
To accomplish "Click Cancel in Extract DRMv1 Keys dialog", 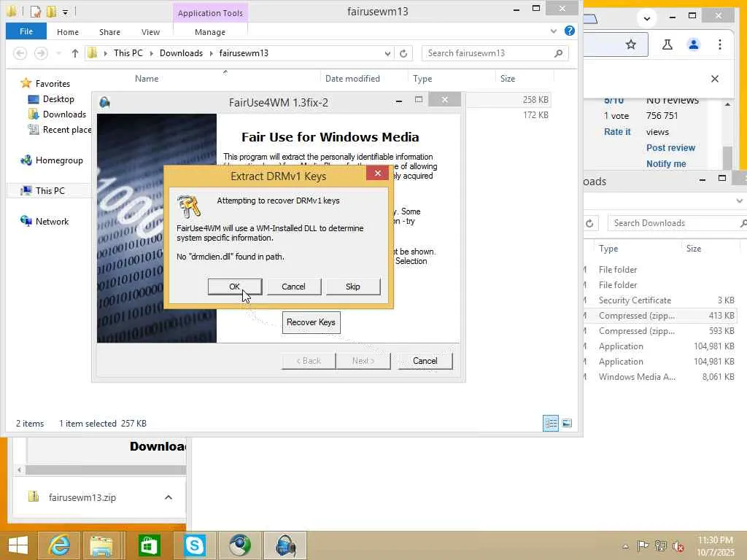I will pyautogui.click(x=293, y=287).
